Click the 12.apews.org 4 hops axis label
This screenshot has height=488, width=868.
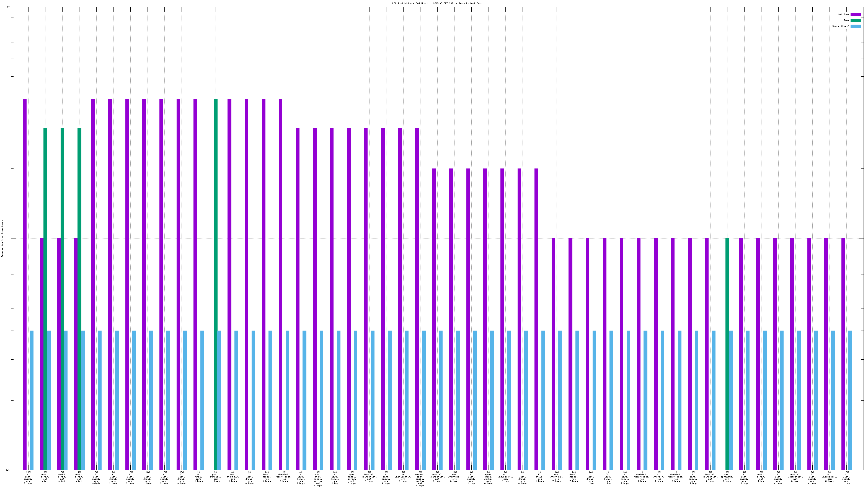pyautogui.click(x=539, y=477)
